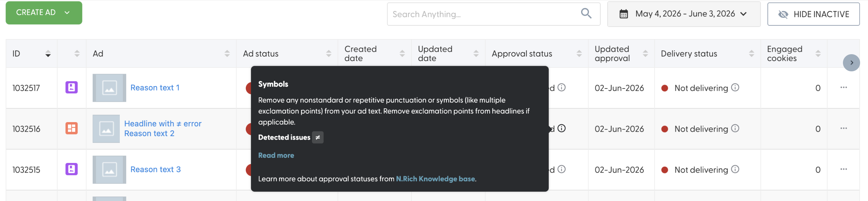
Task: Open the Create Ad dropdown button
Action: coord(44,13)
